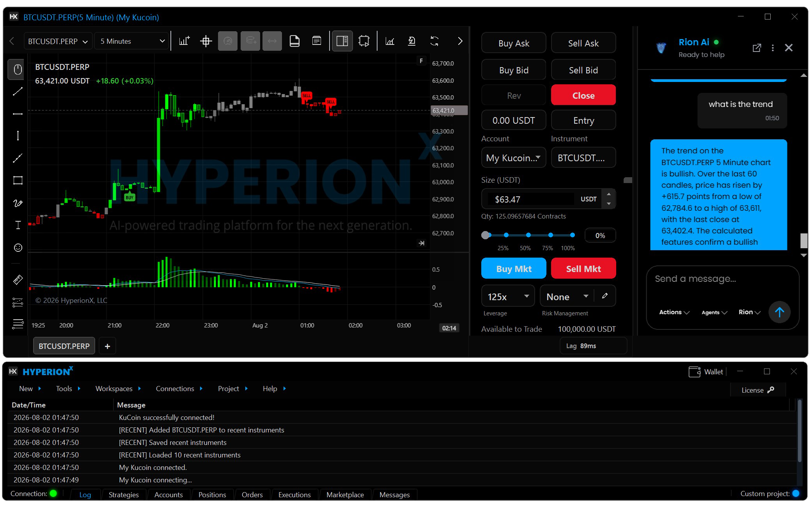
Task: Set size slider to 100% mark
Action: coord(572,235)
